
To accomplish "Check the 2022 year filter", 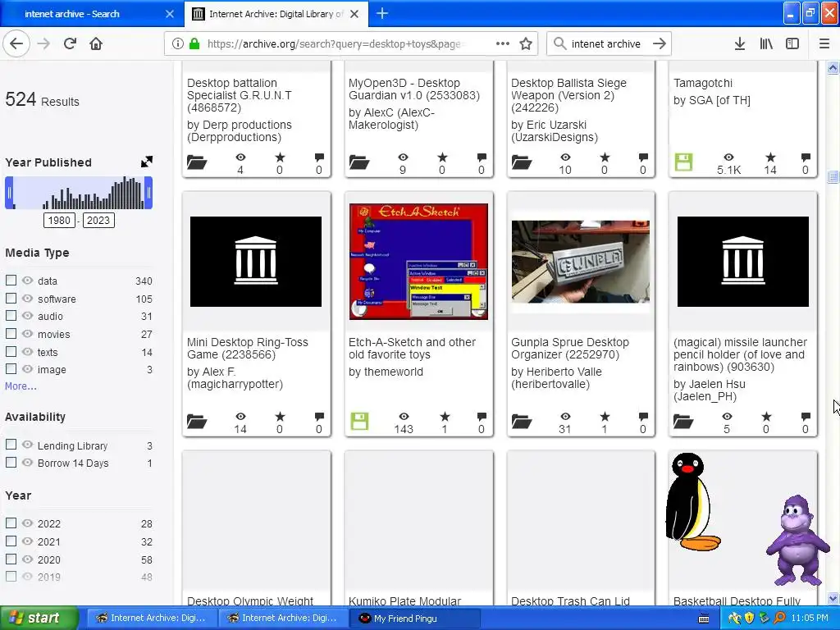I will [11, 523].
